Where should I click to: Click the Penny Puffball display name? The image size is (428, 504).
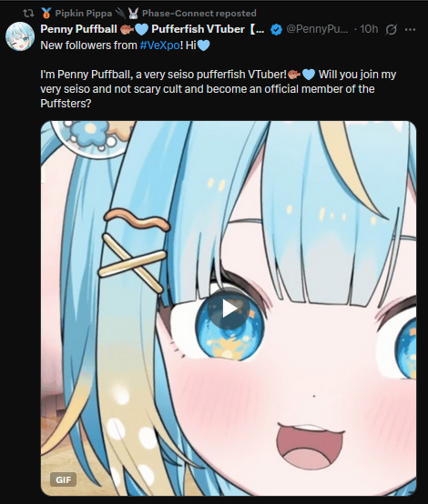(x=78, y=29)
